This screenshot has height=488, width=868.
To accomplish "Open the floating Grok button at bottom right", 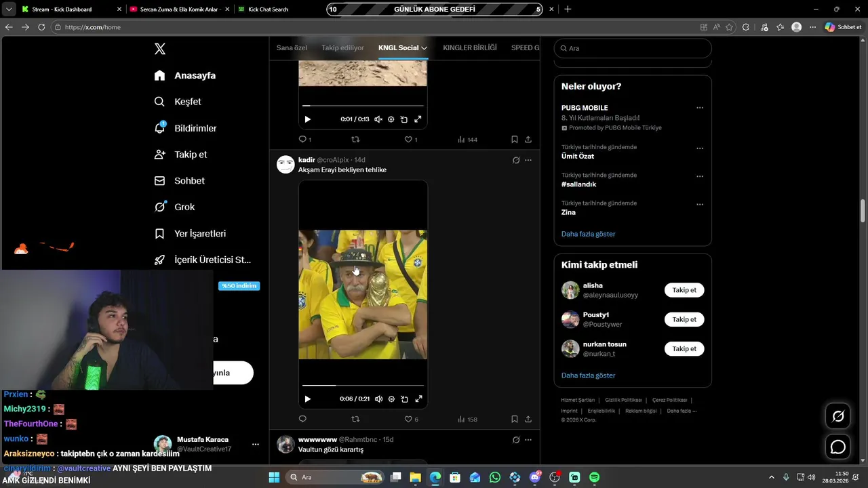I will point(838,416).
